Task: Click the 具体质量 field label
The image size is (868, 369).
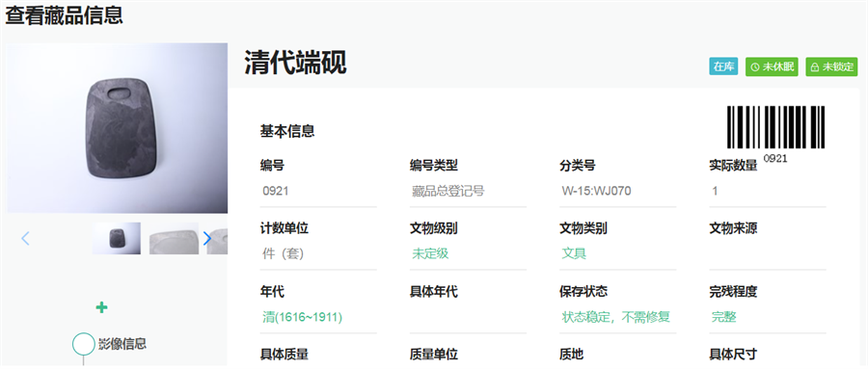Action: click(284, 355)
